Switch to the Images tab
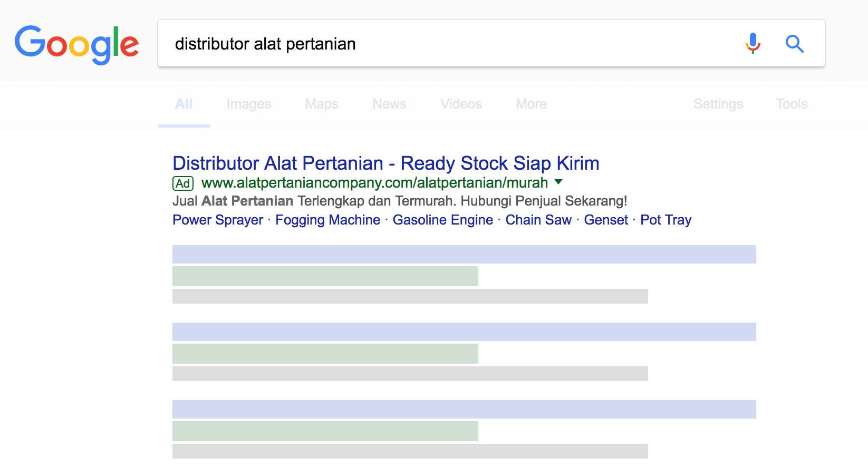 pyautogui.click(x=248, y=104)
